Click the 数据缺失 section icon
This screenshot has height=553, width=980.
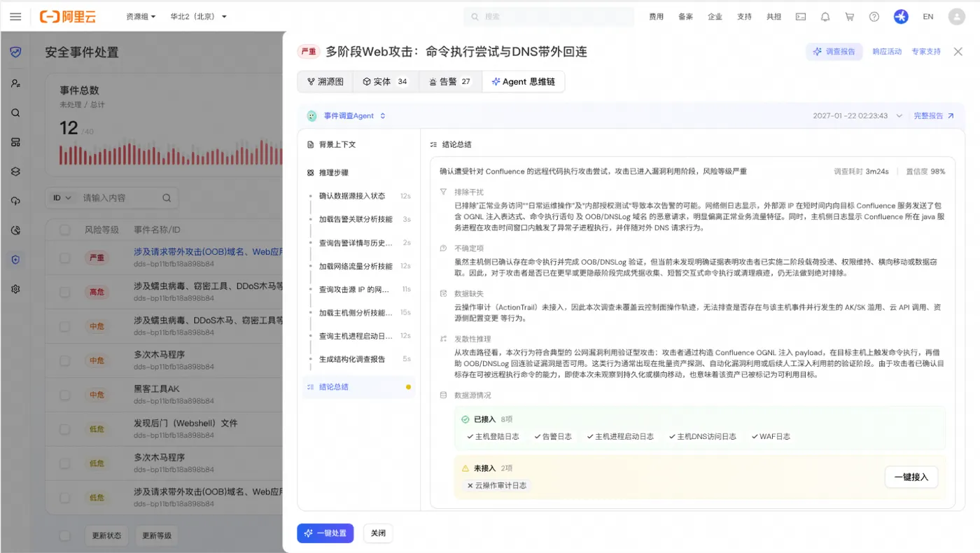tap(442, 293)
